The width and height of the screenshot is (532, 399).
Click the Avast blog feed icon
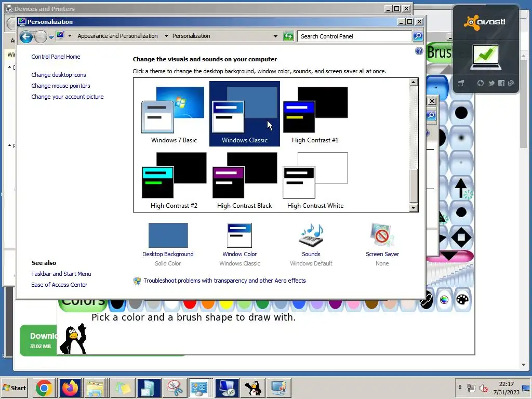(511, 83)
